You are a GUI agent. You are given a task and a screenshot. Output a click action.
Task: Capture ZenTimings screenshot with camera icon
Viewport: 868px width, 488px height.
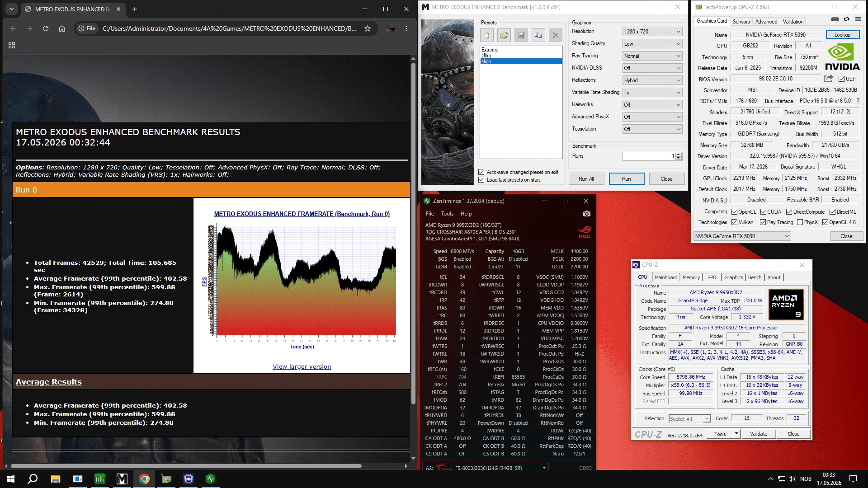point(587,214)
